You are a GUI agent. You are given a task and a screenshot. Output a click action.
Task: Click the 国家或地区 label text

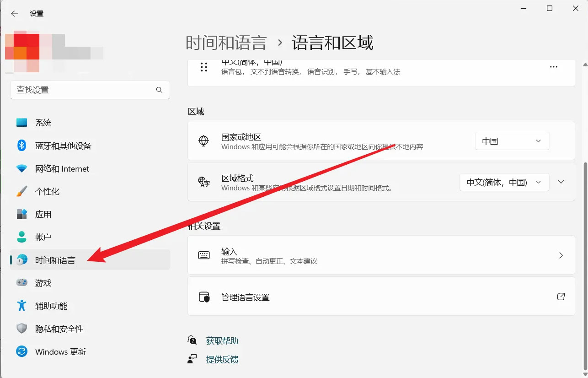241,137
